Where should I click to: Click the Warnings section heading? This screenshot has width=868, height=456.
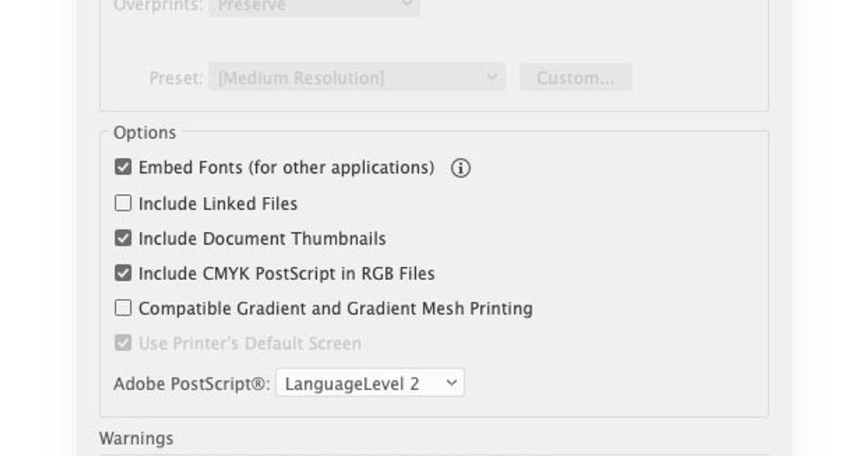pyautogui.click(x=136, y=438)
